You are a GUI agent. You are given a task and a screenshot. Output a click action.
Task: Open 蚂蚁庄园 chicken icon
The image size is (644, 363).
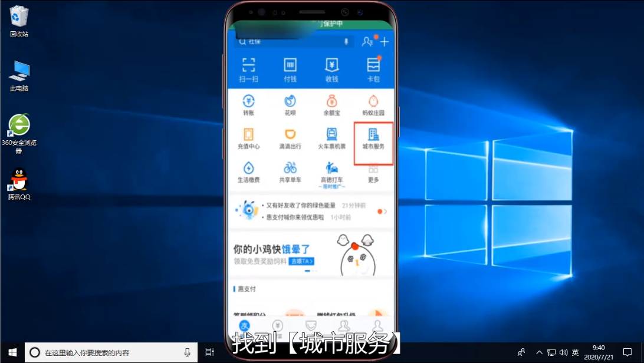click(373, 104)
